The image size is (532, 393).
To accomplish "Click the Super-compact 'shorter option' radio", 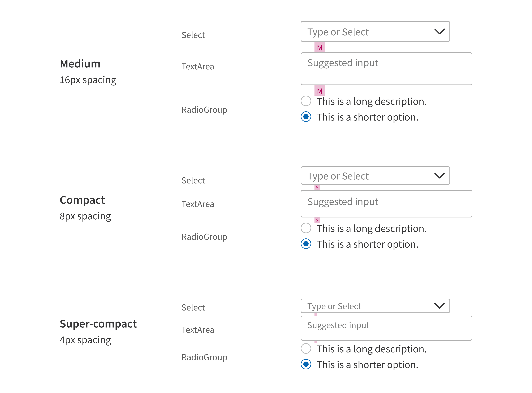I will [x=306, y=364].
